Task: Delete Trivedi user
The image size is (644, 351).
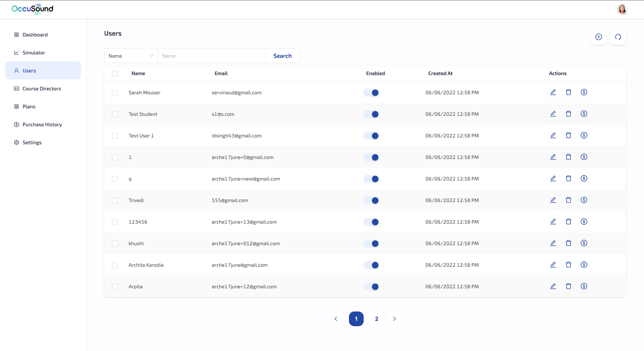Action: pyautogui.click(x=569, y=200)
